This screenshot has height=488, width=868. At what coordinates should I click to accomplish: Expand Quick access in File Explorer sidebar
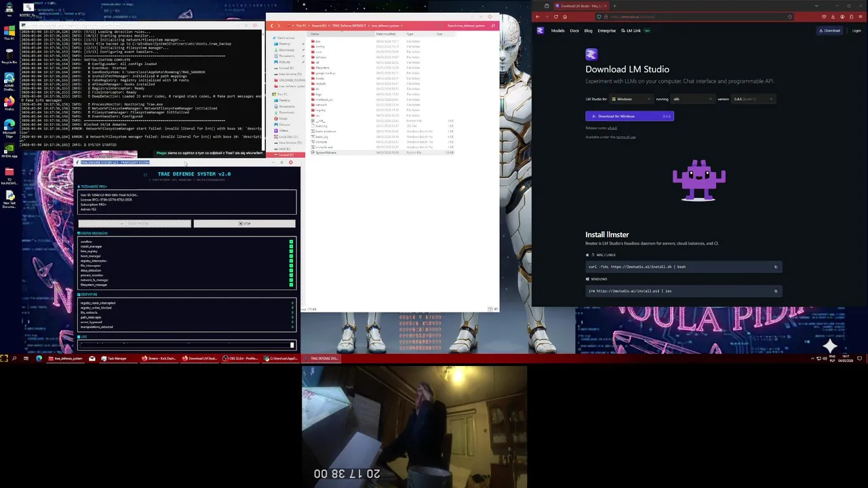coord(285,38)
